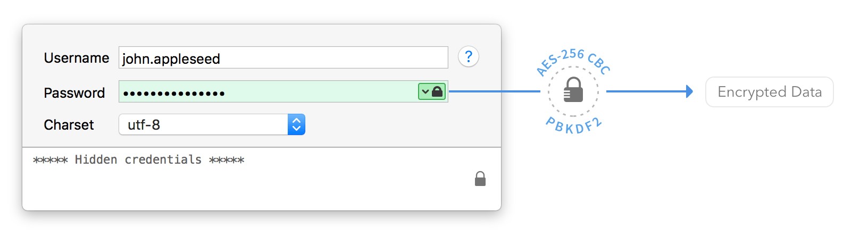868x237 pixels.
Task: Click the blue arrowhead toward Encrypted Data
Action: (x=690, y=91)
